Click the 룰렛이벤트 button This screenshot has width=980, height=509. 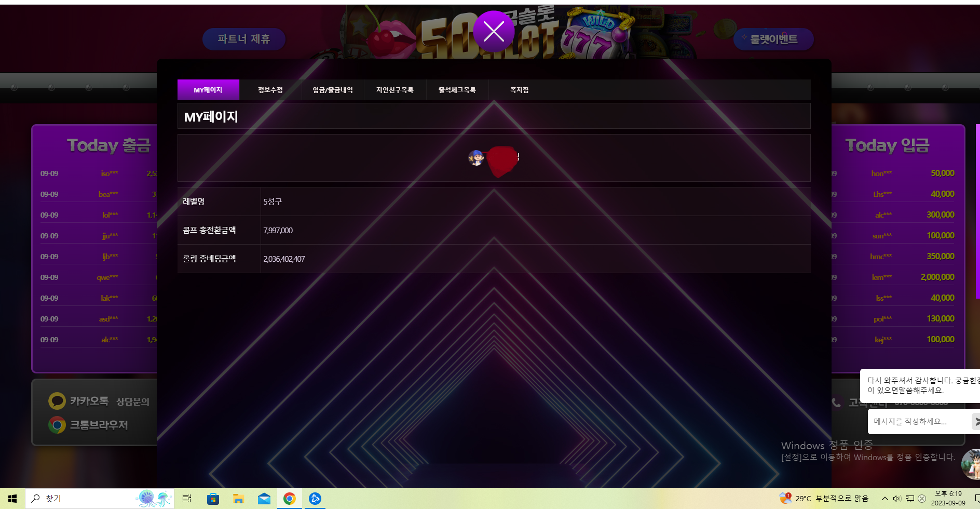point(773,39)
